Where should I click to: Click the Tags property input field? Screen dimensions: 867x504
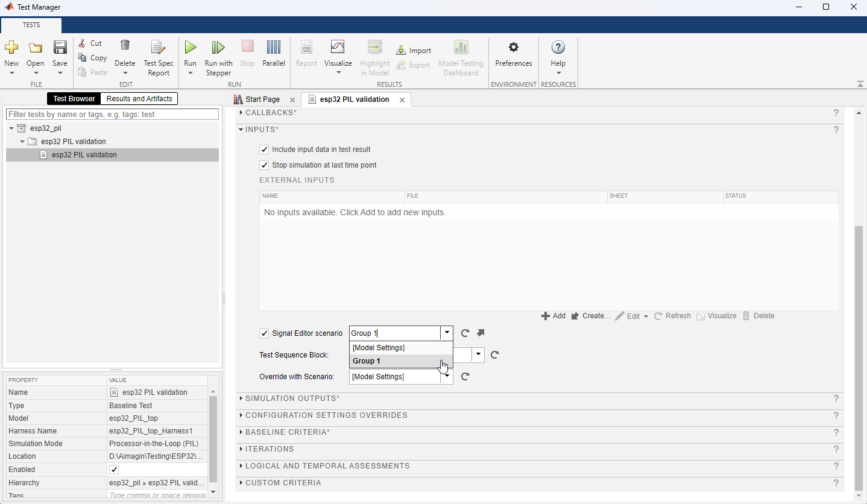pyautogui.click(x=157, y=496)
